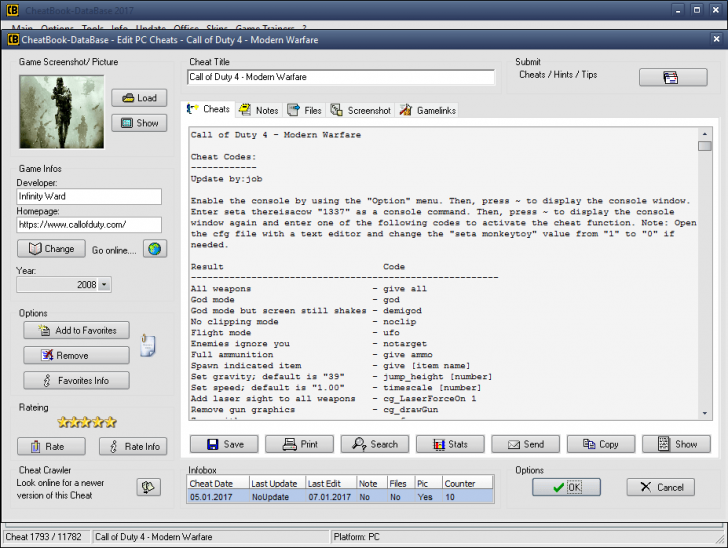728x548 pixels.
Task: Open the Gamelinks tab
Action: [428, 111]
